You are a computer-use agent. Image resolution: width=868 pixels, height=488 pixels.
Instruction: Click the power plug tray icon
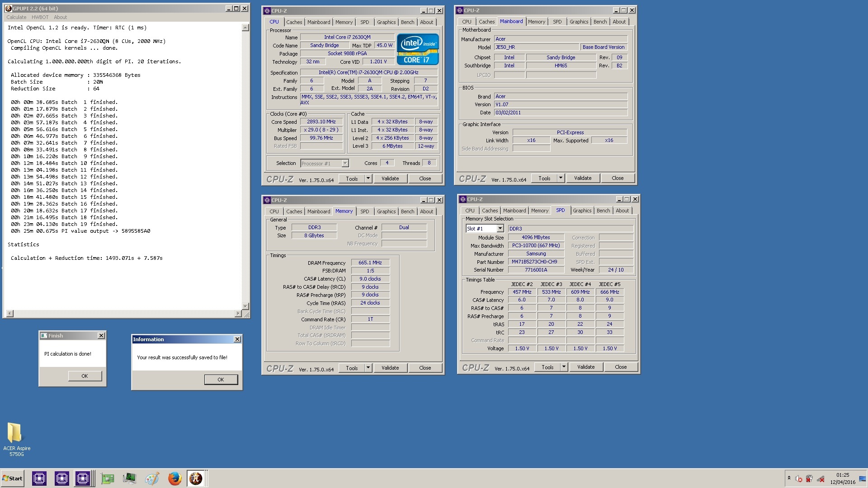[809, 479]
